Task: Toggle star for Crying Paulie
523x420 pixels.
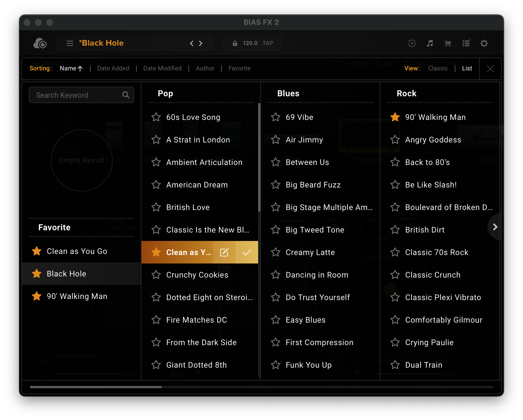Action: [395, 342]
